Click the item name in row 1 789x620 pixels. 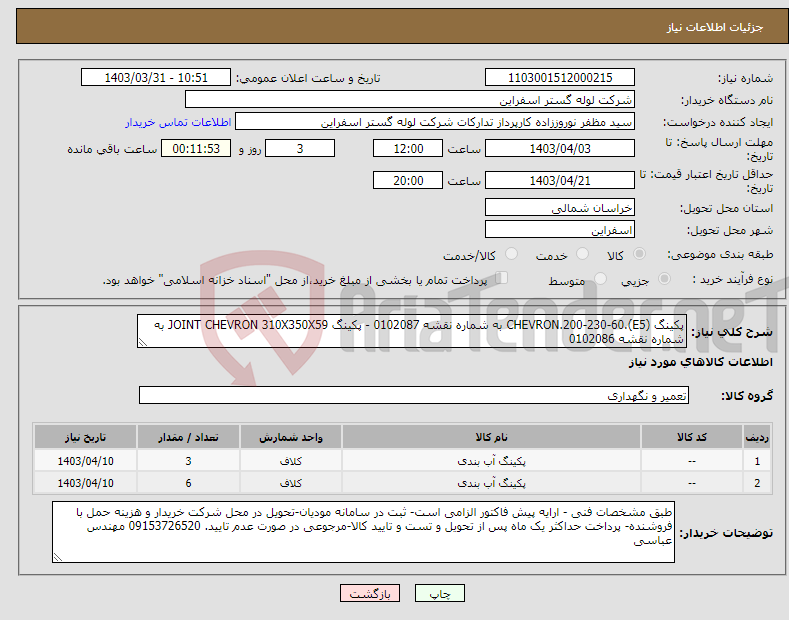[x=491, y=461]
